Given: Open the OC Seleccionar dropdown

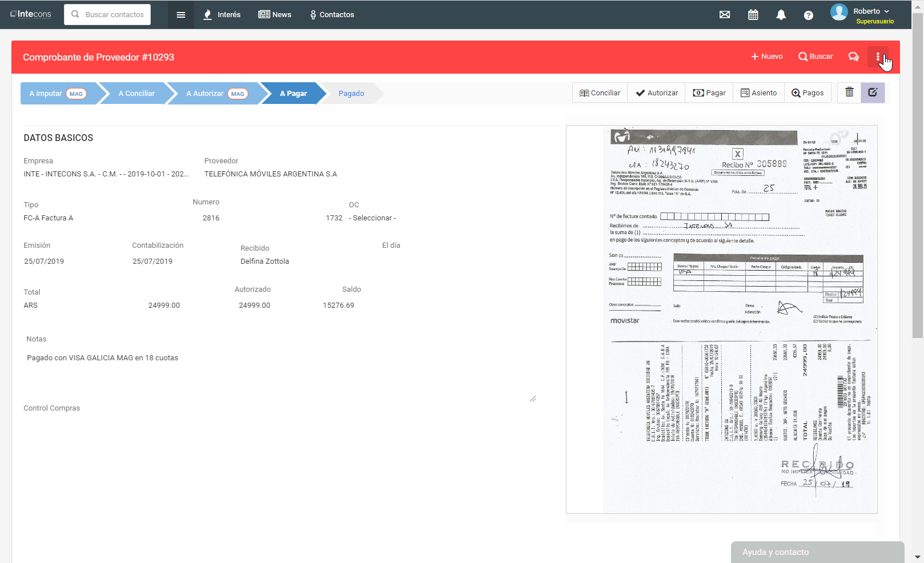Looking at the screenshot, I should point(372,218).
